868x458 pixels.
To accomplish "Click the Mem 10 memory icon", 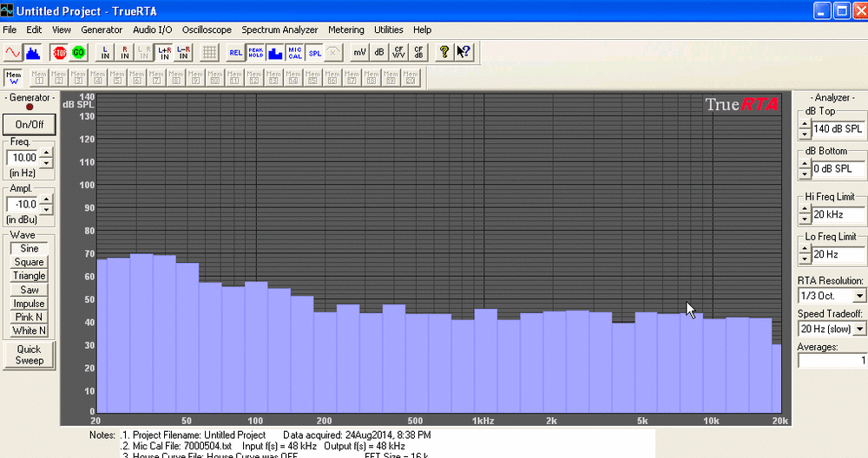I will point(214,77).
